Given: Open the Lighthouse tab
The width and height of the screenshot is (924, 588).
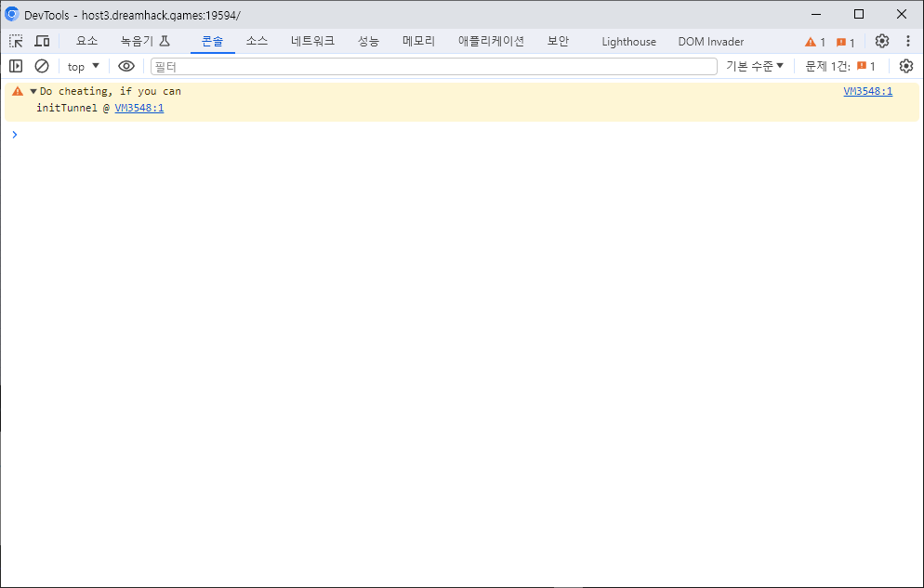Looking at the screenshot, I should [x=628, y=41].
